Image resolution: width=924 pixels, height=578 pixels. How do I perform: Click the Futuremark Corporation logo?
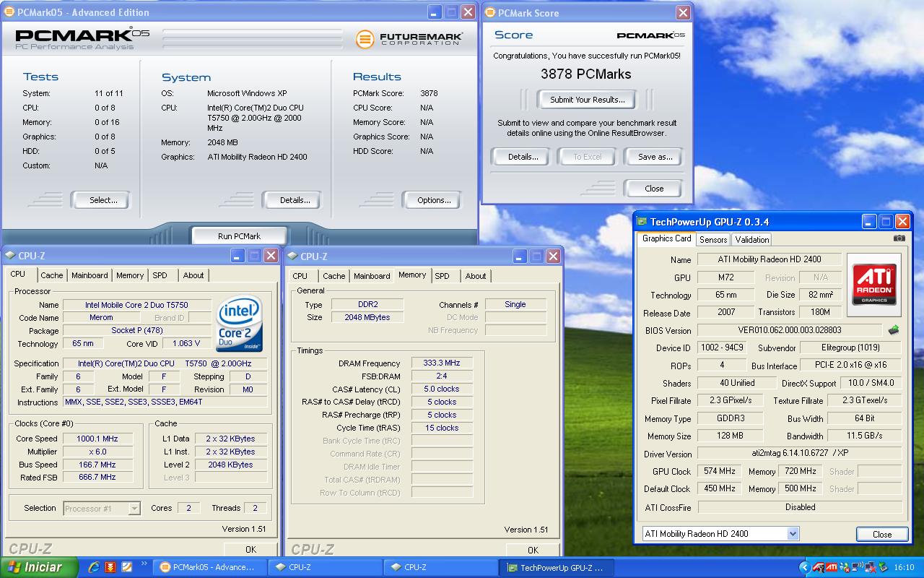[x=409, y=38]
